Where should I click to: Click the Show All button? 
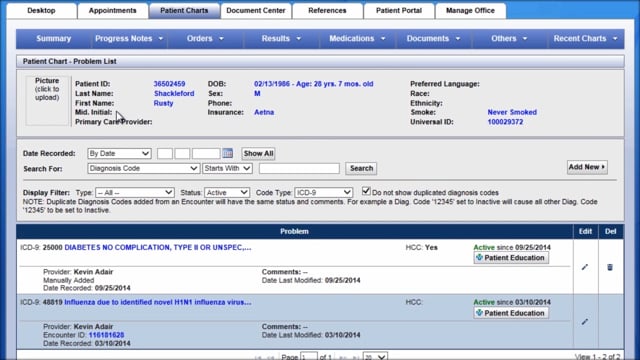point(258,153)
